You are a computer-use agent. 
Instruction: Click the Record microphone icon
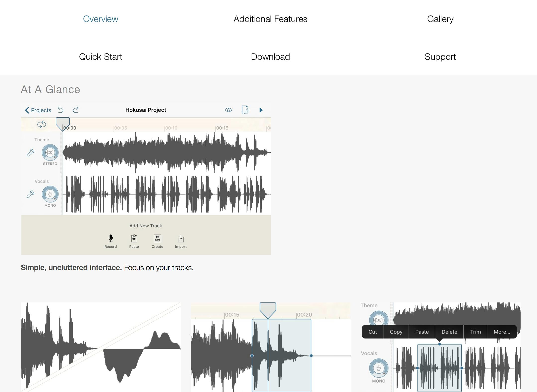[x=110, y=239]
